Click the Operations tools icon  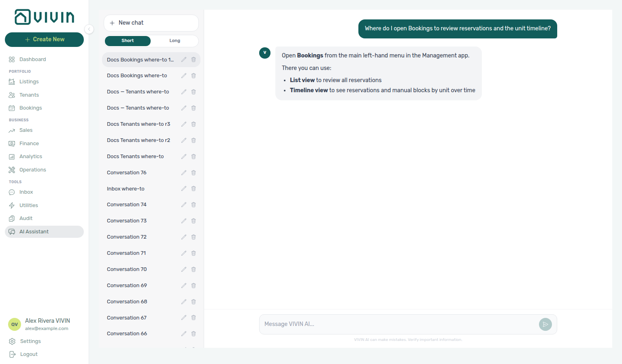coord(12,170)
